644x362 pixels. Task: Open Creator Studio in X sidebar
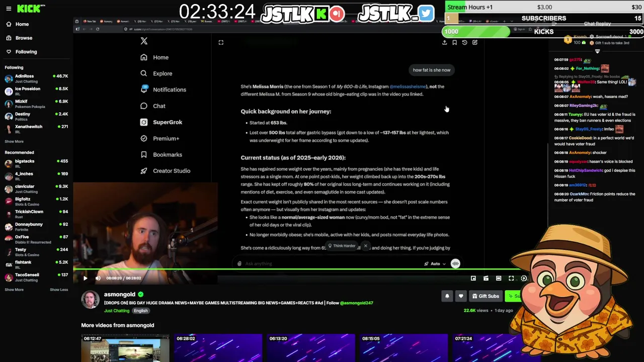165,171
